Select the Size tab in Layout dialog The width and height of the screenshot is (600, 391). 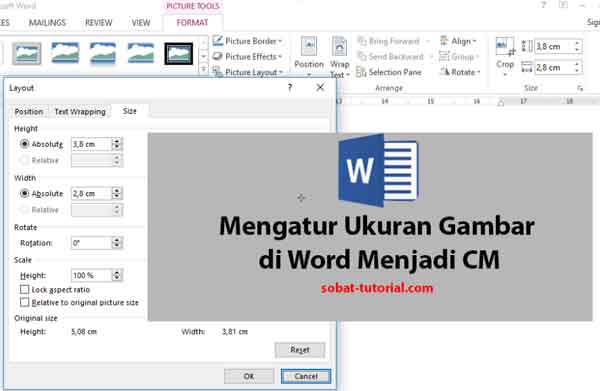(130, 111)
